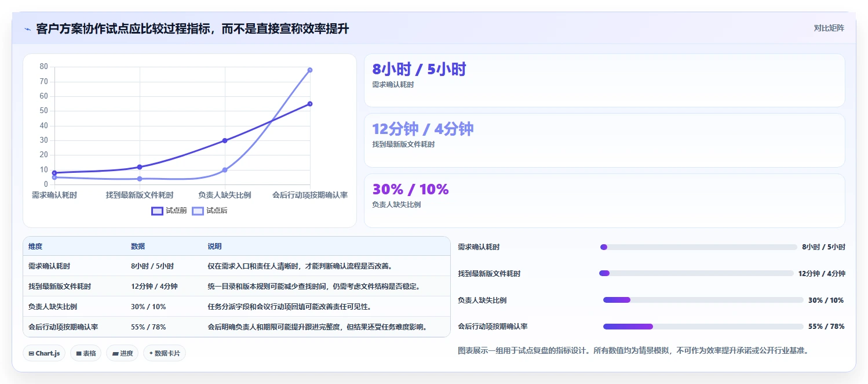Click x-axis label 负责人缺失比例 in chart
Image resolution: width=868 pixels, height=384 pixels.
tap(225, 195)
